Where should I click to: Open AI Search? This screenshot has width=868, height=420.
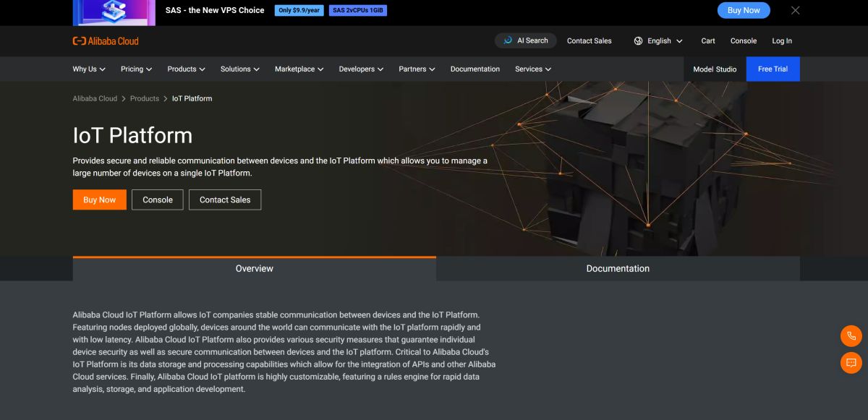526,40
